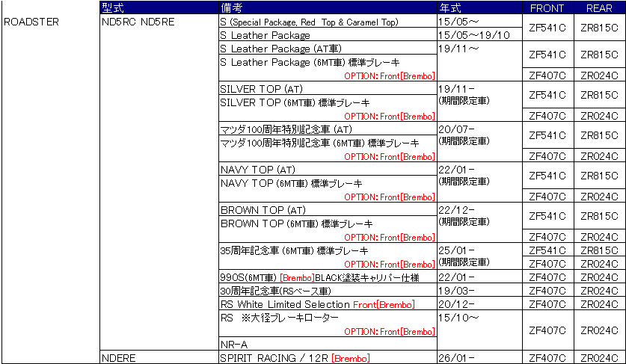Click the 30周年記念車 (RSベース車) entry
The image size is (626, 364).
click(x=274, y=291)
